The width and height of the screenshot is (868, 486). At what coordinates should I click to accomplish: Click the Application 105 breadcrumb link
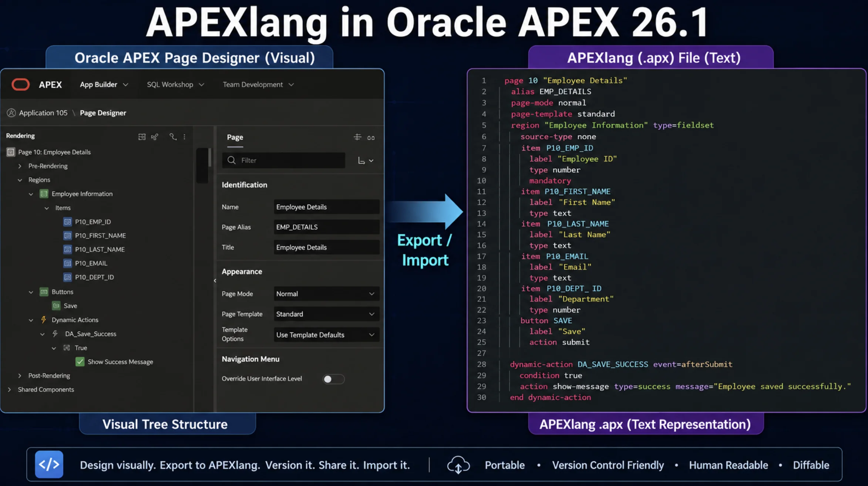(43, 113)
